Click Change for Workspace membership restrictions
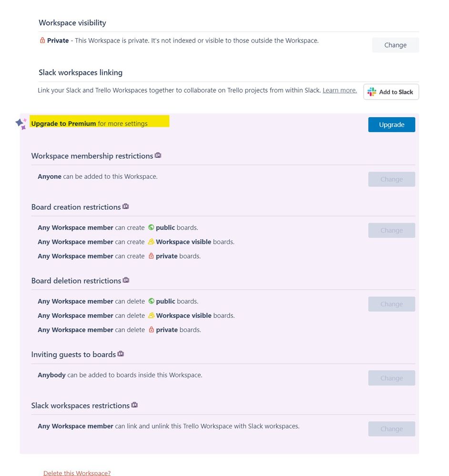This screenshot has height=476, width=449. pos(392,179)
